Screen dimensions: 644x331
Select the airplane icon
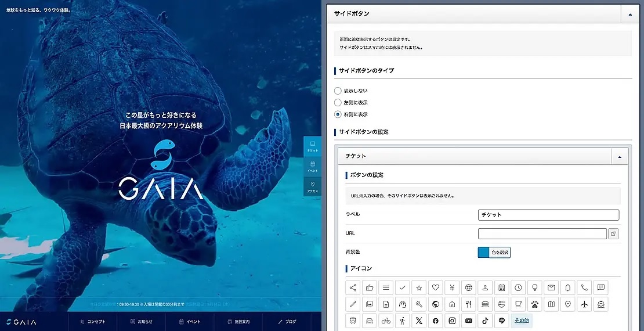[584, 304]
